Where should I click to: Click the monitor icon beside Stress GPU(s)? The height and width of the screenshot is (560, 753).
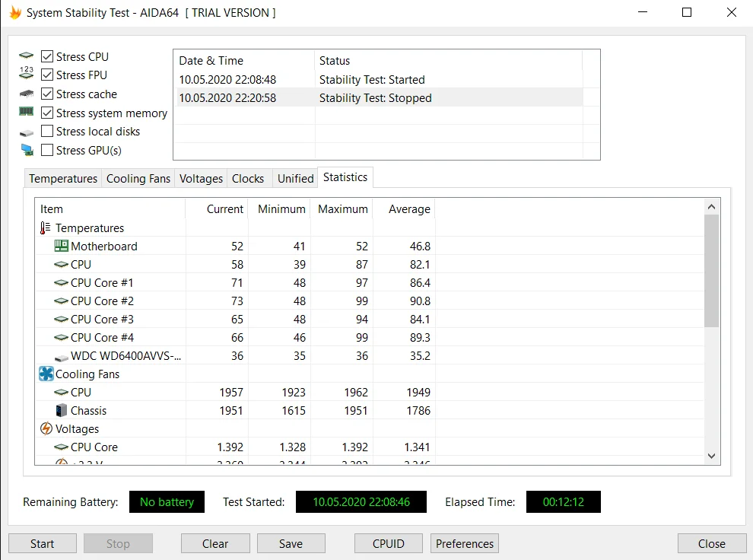[x=27, y=151]
